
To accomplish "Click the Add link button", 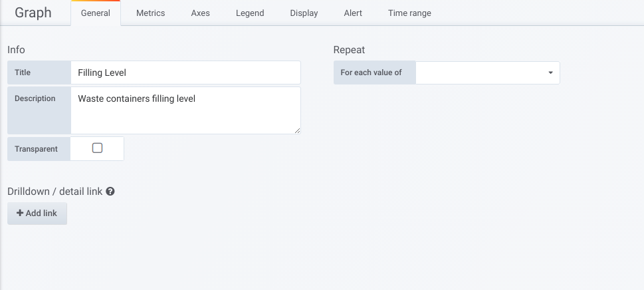I will pyautogui.click(x=37, y=214).
